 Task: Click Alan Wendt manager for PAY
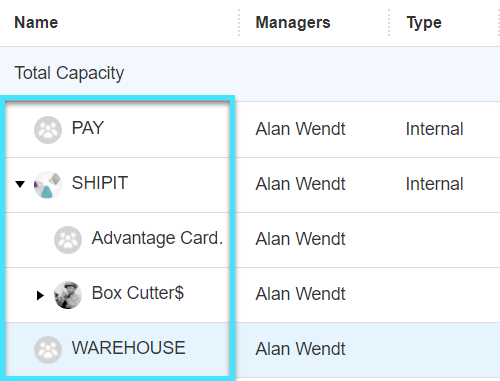300,129
